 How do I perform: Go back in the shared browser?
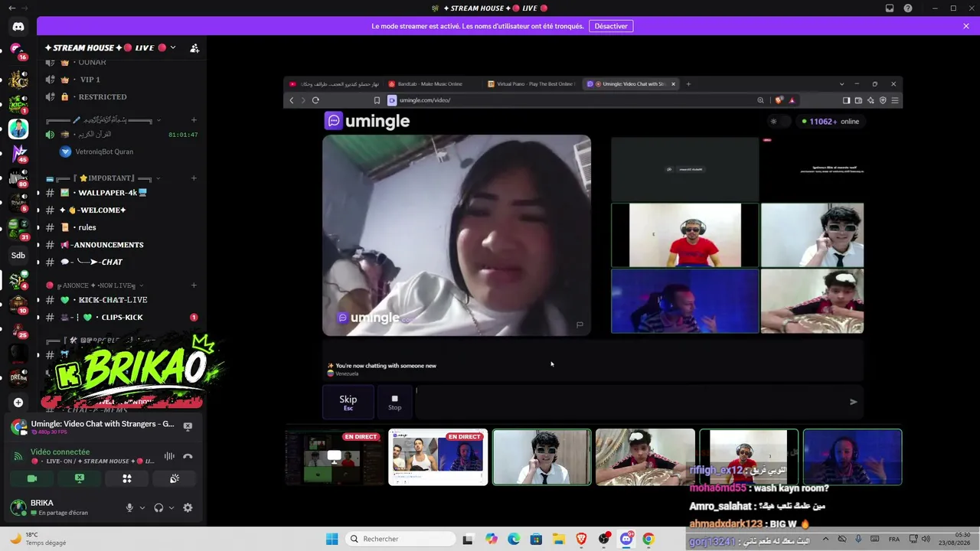[x=292, y=100]
